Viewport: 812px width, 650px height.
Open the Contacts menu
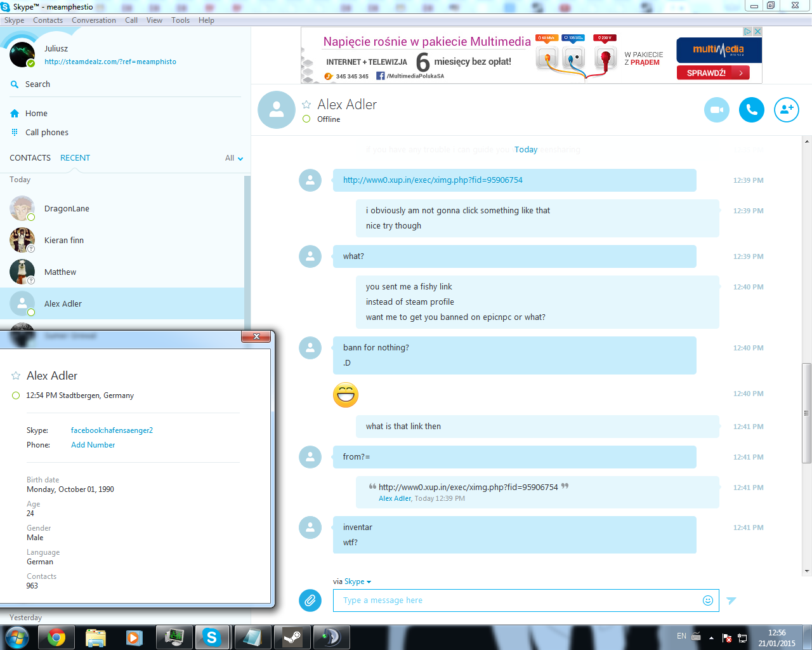click(x=48, y=20)
